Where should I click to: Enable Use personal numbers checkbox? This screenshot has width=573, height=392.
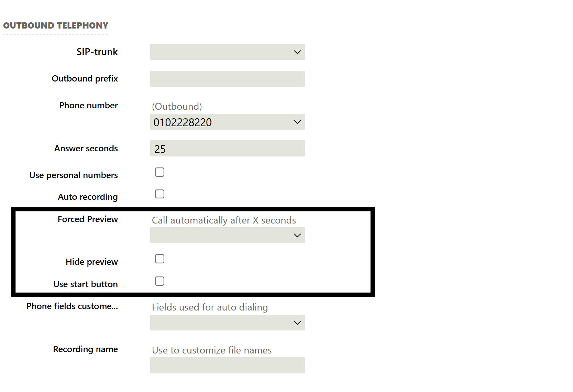pos(159,172)
